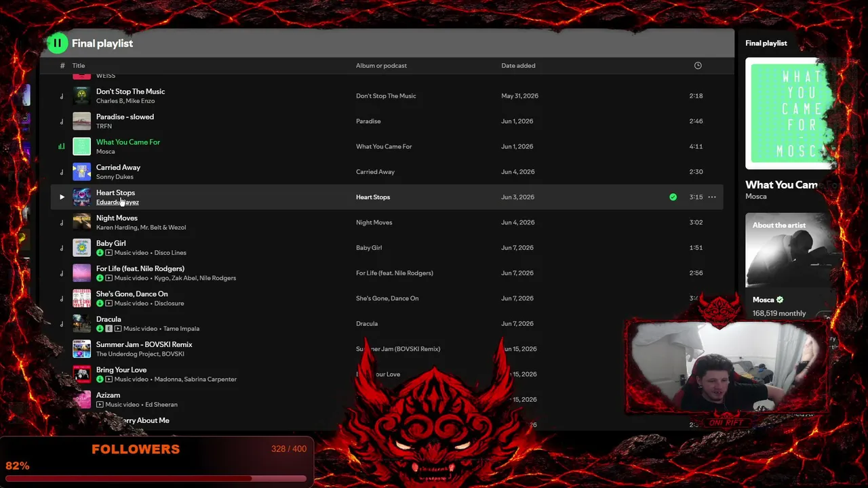Open the Night Moves album link
868x488 pixels.
tap(374, 222)
